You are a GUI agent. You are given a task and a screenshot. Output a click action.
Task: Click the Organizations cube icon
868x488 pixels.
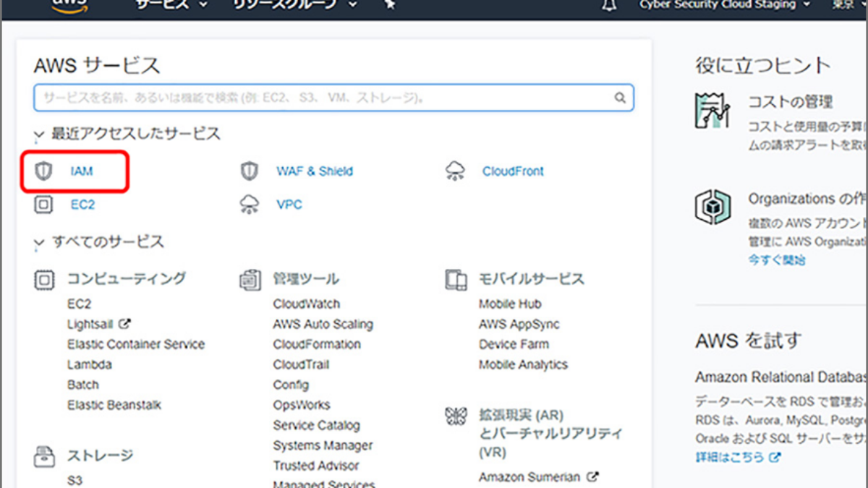pyautogui.click(x=712, y=207)
